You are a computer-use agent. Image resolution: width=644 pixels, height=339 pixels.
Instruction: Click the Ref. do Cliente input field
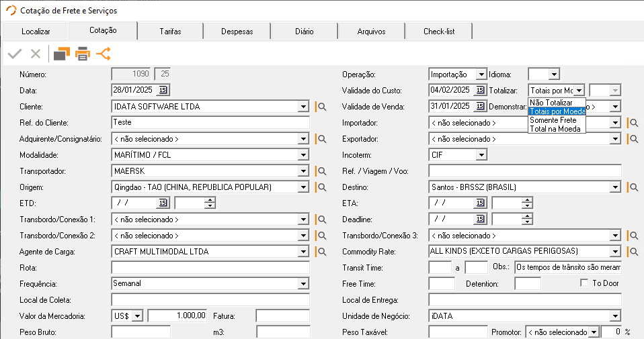pos(210,123)
